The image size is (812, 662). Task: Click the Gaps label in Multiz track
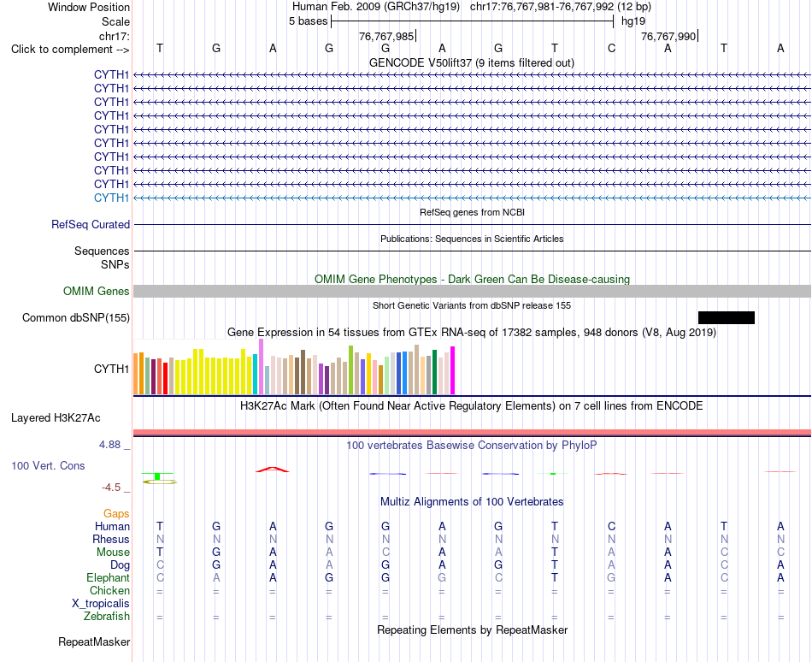pos(116,513)
